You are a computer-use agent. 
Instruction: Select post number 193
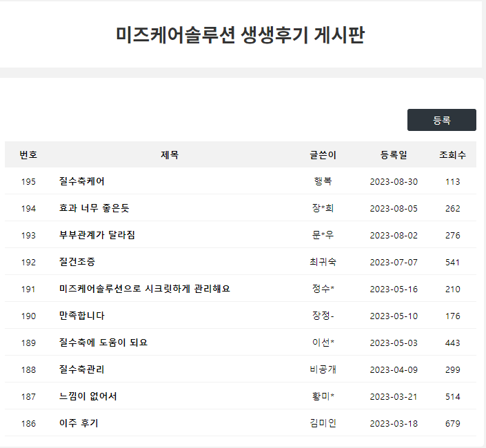28,236
